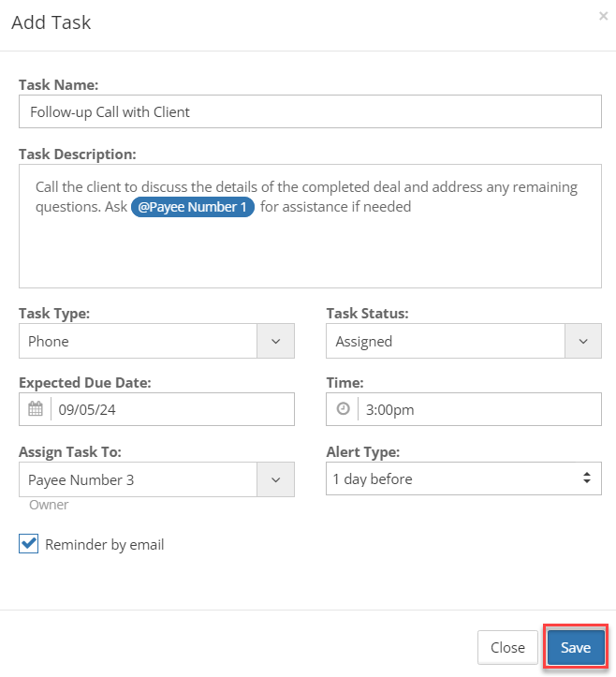Click the Payee Number 3 assignee box
616x677 pixels.
click(139, 479)
